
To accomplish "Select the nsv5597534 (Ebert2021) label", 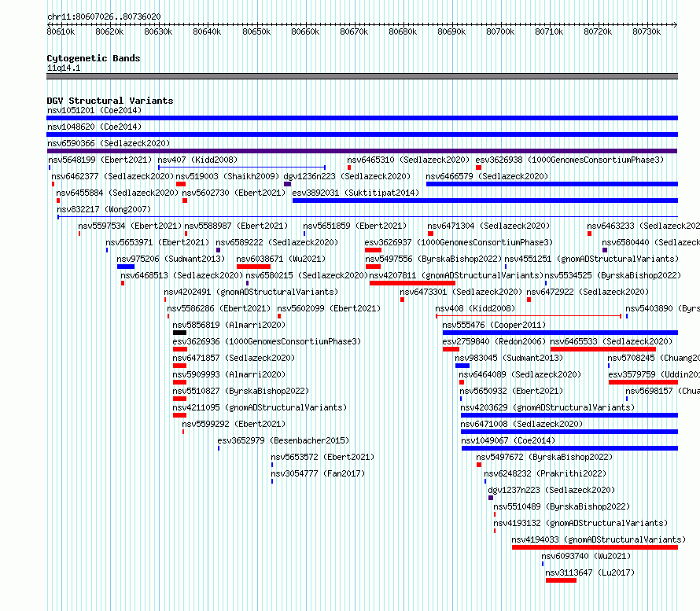I will tap(130, 226).
